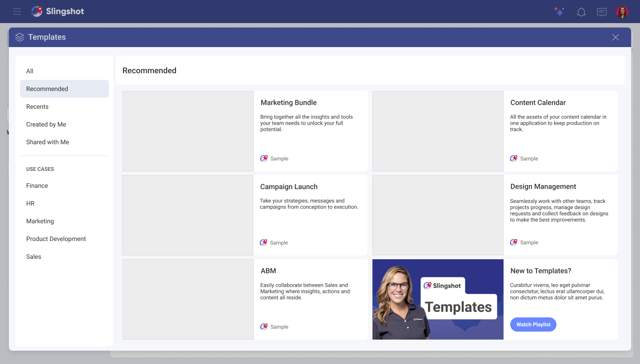Screen dimensions: 640x364
Task: Open the hamburger navigation menu
Action: pos(17,12)
